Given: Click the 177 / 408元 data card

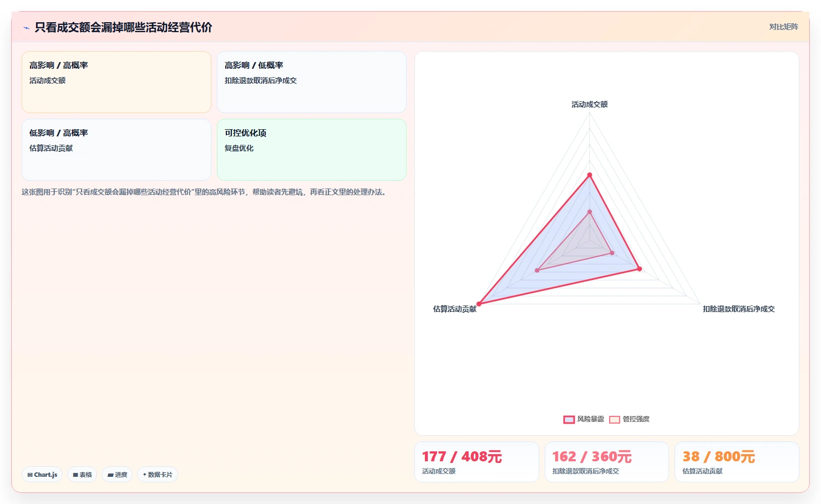Looking at the screenshot, I should [477, 462].
